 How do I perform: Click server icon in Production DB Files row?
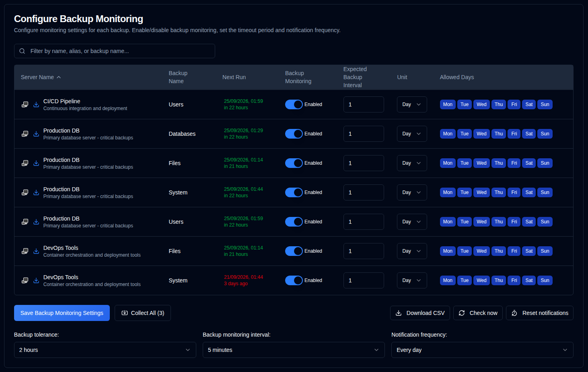(25, 163)
